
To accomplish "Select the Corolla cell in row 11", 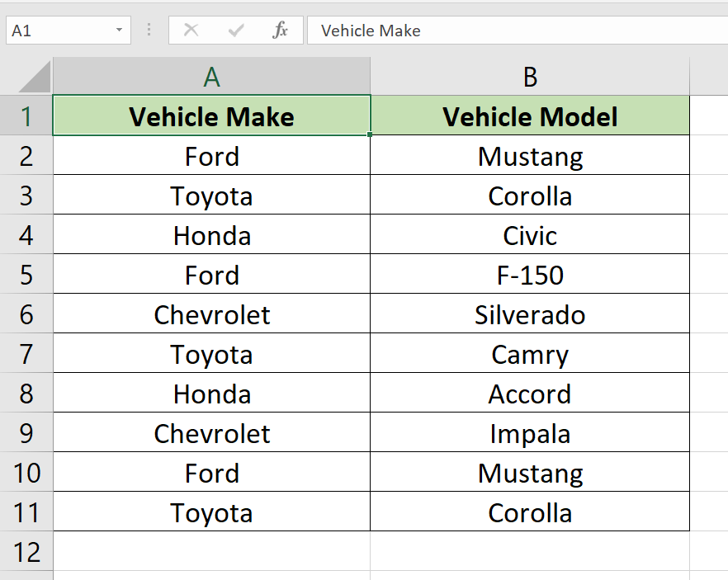I will click(x=530, y=512).
